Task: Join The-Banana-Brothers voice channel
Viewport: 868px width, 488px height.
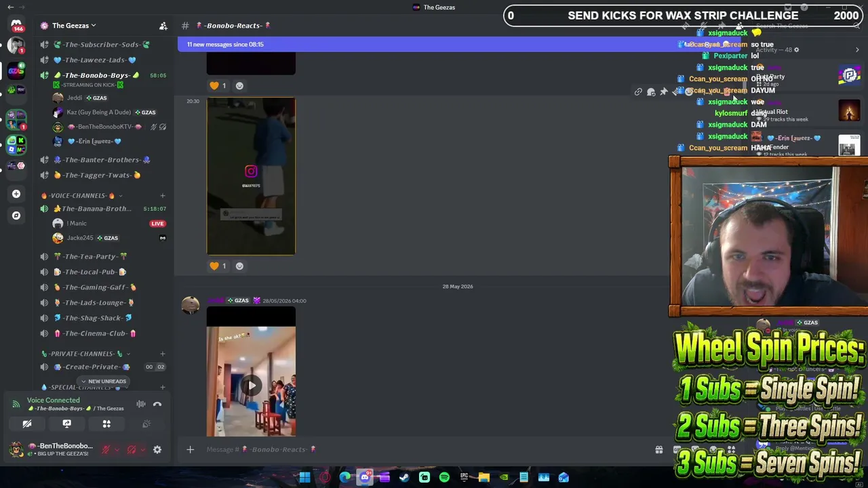Action: 102,209
